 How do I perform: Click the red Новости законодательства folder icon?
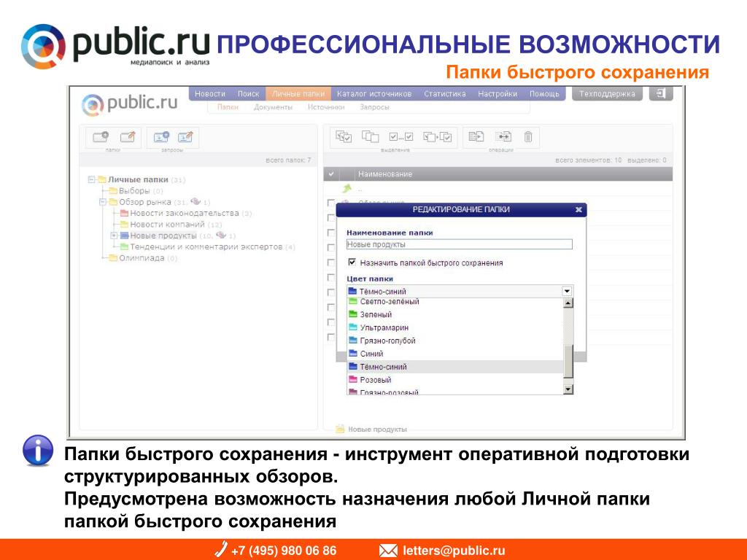124,214
